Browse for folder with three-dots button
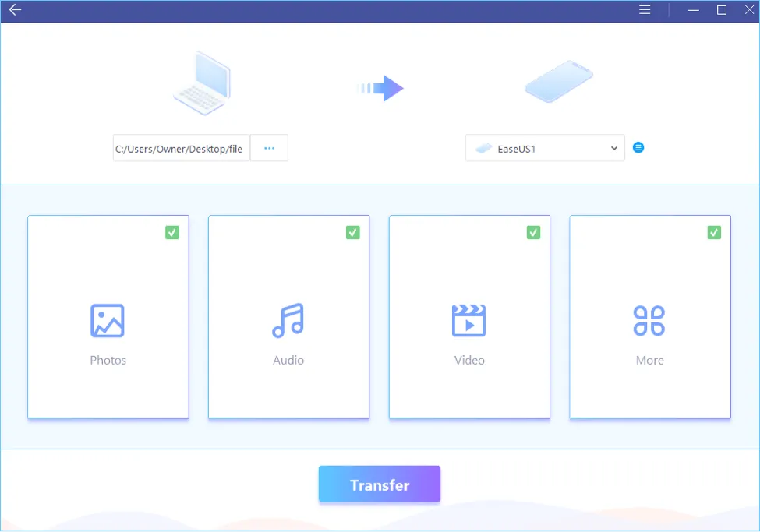760x532 pixels. (x=269, y=148)
